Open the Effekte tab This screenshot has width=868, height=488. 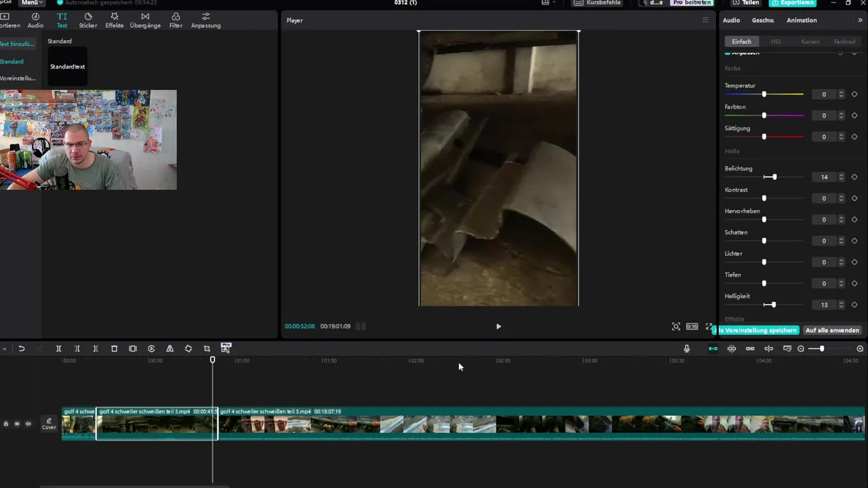coord(115,20)
